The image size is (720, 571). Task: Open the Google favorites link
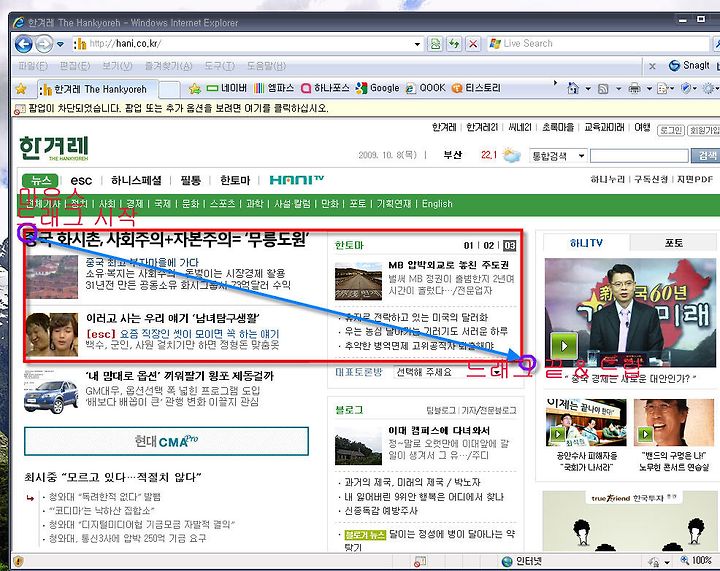[x=377, y=88]
